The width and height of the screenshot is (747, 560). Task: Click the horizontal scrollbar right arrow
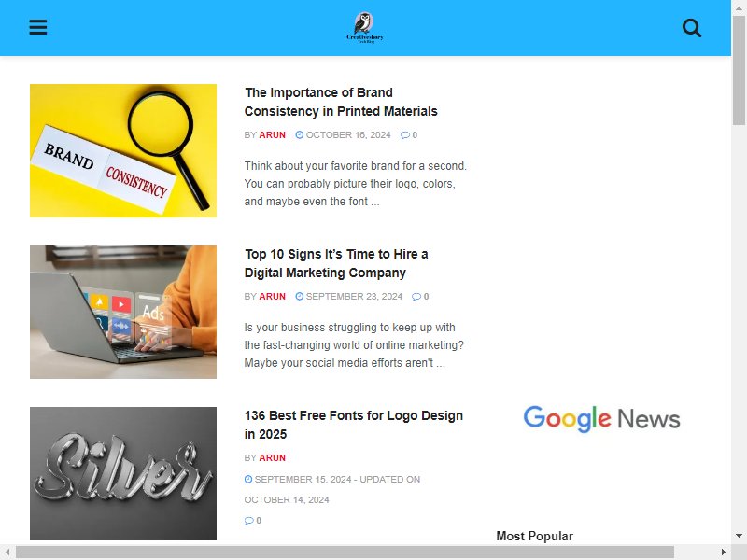[x=723, y=553]
